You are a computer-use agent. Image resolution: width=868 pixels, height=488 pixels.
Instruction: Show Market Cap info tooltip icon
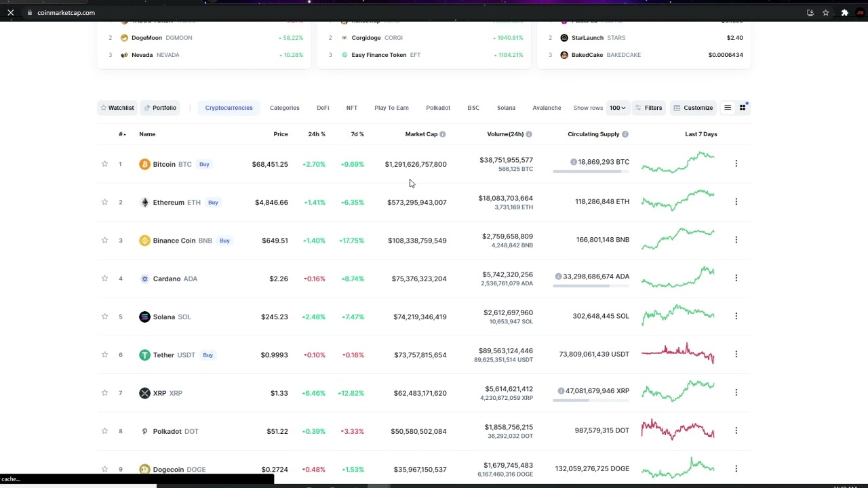[443, 134]
